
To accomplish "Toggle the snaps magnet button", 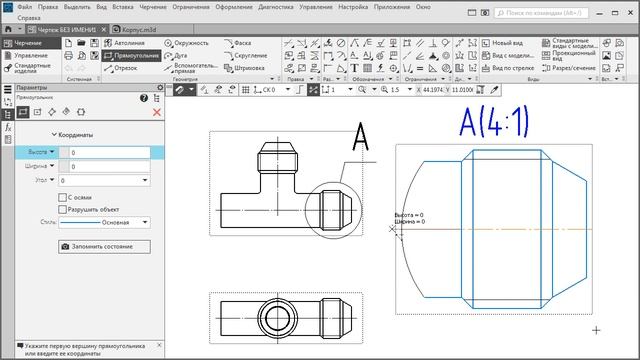I will click(180, 89).
